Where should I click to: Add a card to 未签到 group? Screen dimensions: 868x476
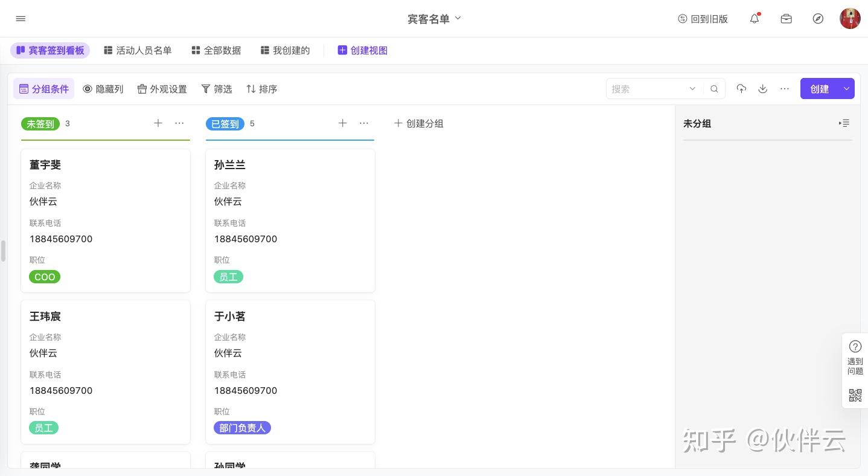158,123
